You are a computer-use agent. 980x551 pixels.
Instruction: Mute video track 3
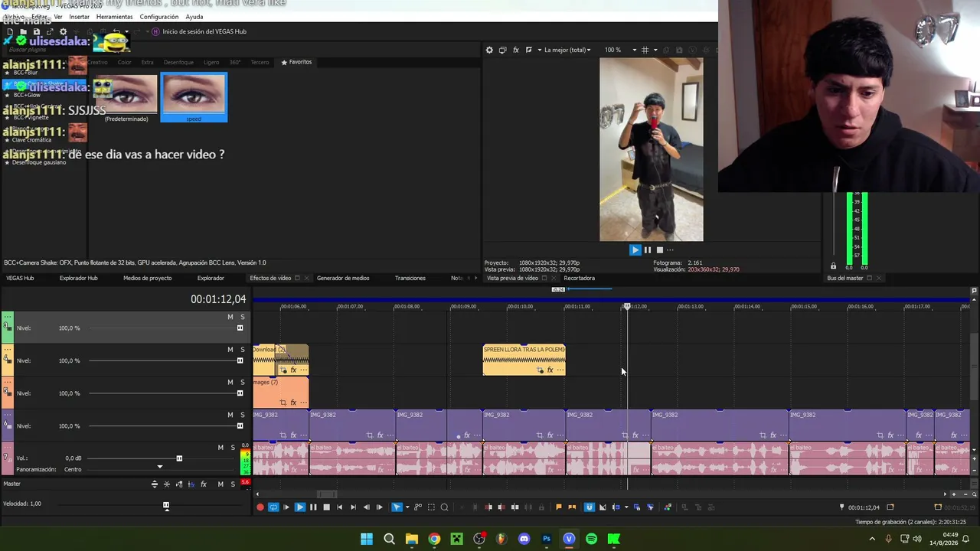(x=230, y=317)
